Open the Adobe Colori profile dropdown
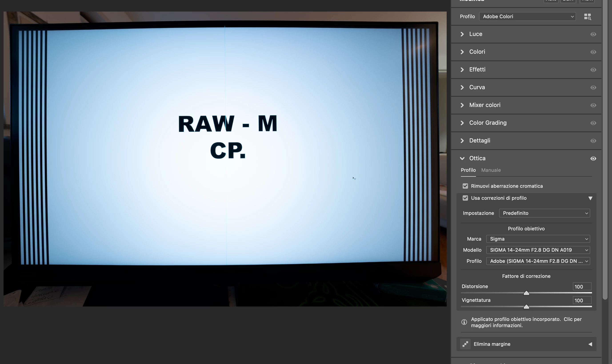The width and height of the screenshot is (612, 364). pyautogui.click(x=527, y=16)
